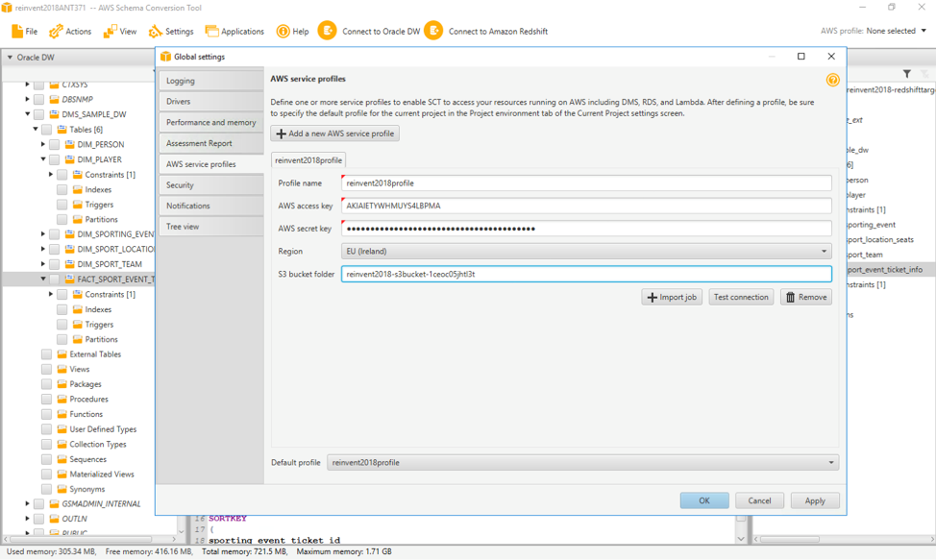
Task: Click the Help question mark icon in toolbar
Action: point(283,31)
